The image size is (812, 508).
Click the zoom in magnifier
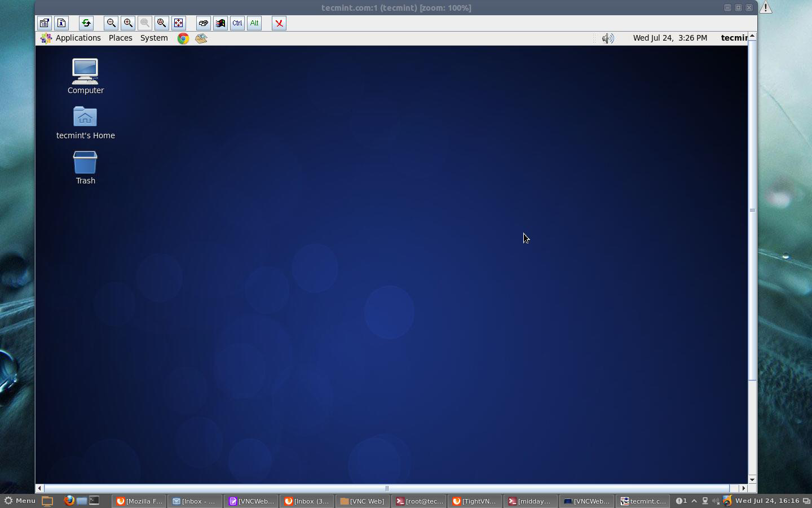click(x=128, y=23)
